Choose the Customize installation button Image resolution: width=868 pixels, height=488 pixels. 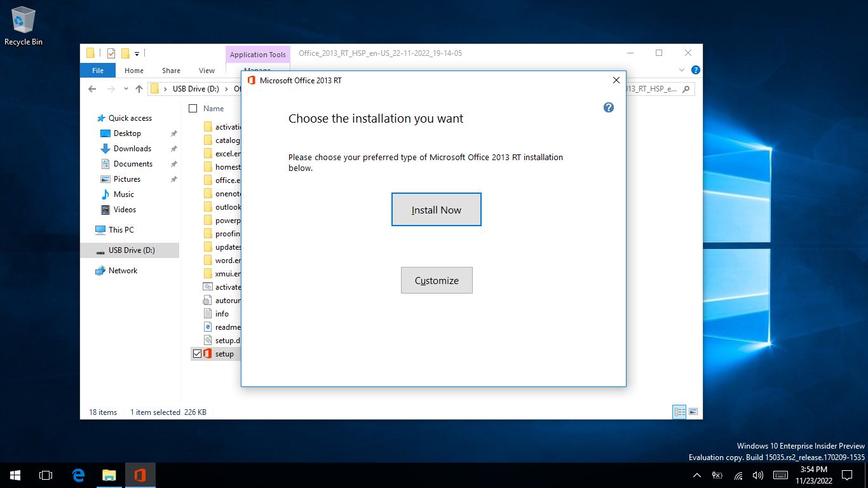(x=437, y=280)
